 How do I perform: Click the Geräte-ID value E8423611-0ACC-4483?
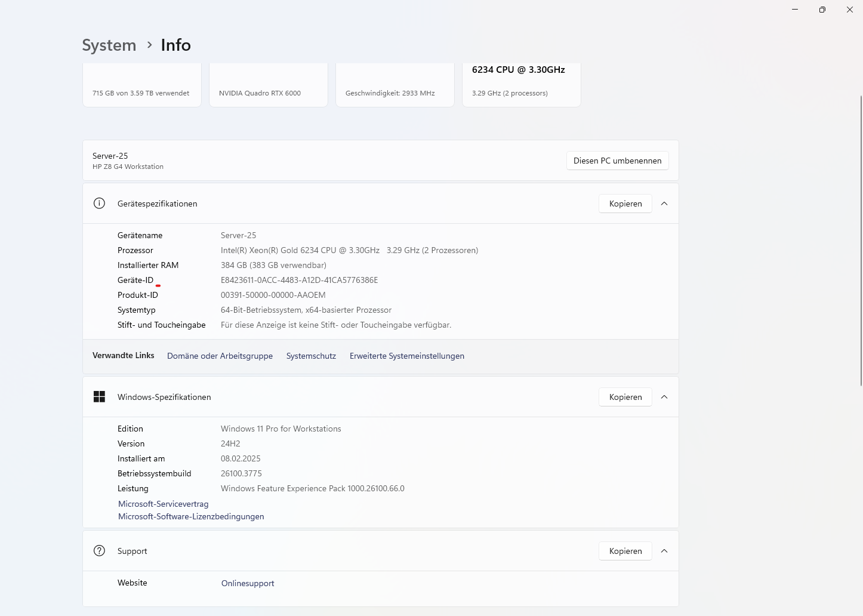coord(299,280)
